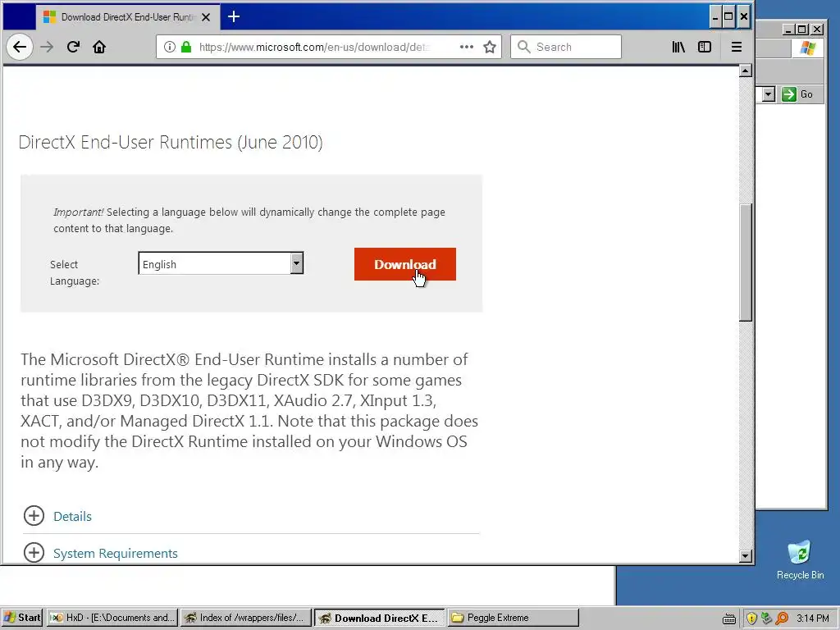The width and height of the screenshot is (840, 630).
Task: Click Download DirectX taskbar button
Action: click(379, 618)
